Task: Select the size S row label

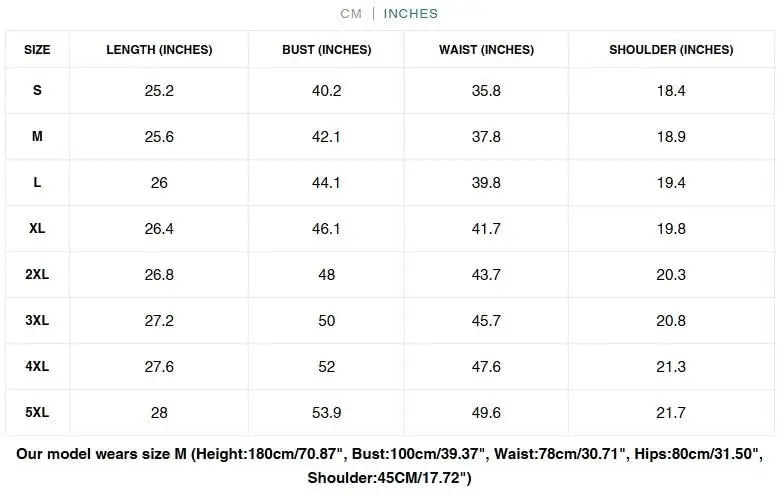Action: point(37,90)
